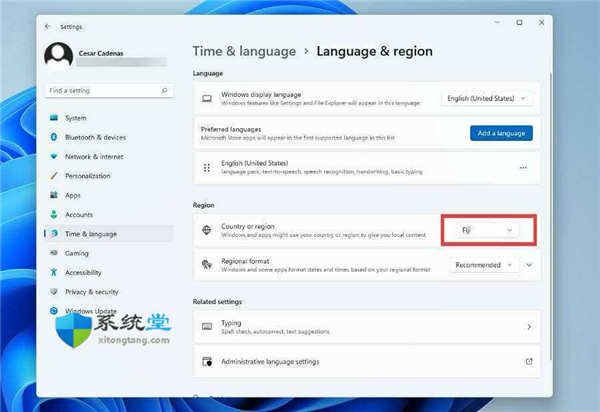Image resolution: width=600 pixels, height=412 pixels.
Task: Click the external link icon for Administrative settings
Action: (529, 361)
